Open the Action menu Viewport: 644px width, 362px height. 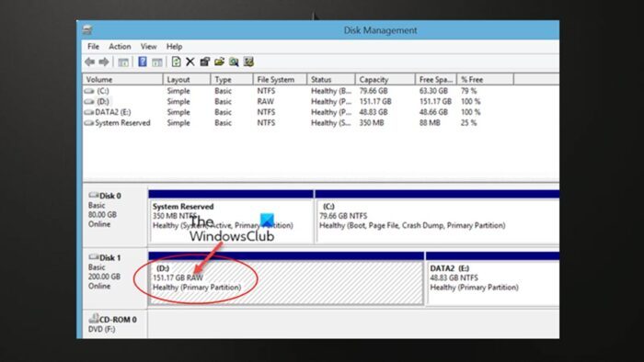tap(120, 47)
